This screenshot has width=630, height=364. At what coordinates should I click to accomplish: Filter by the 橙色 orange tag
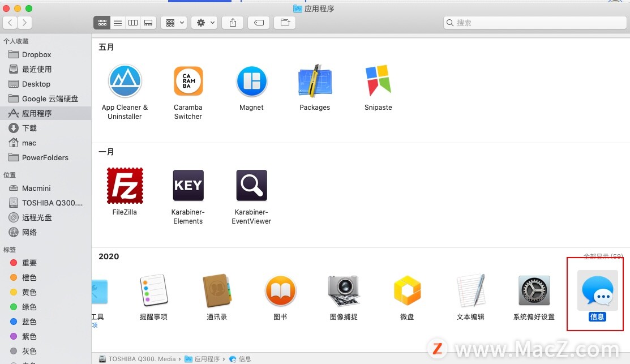[46, 277]
